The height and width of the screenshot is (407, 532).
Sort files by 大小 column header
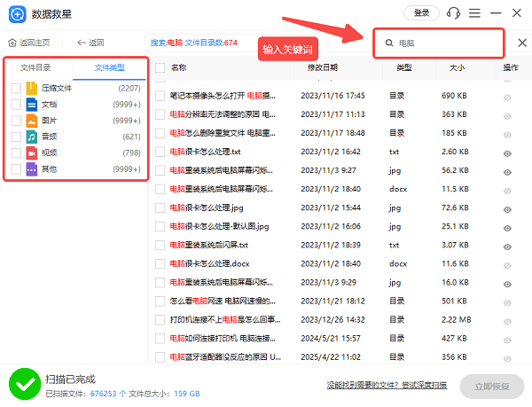(457, 67)
